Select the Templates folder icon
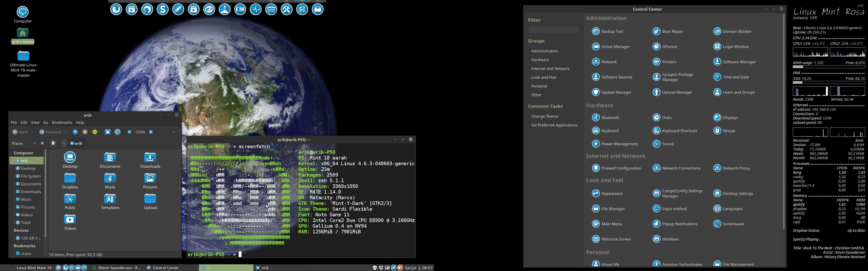Image resolution: width=868 pixels, height=271 pixels. [x=110, y=202]
